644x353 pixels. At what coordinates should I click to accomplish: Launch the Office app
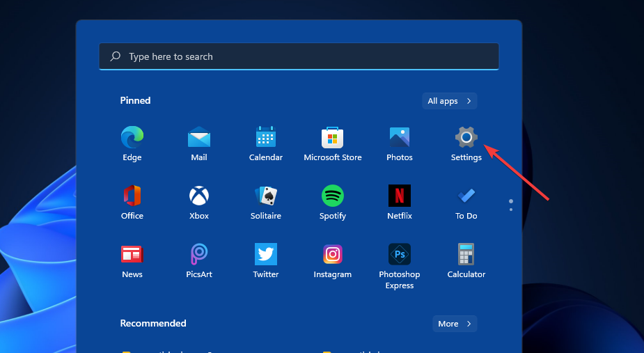click(x=132, y=196)
